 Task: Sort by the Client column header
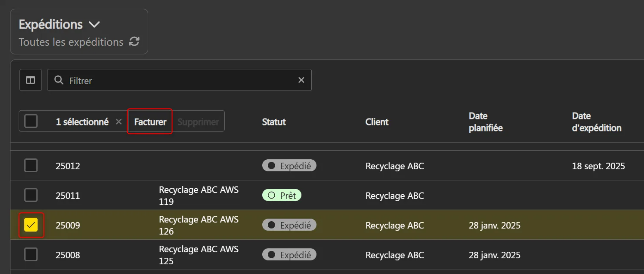377,122
